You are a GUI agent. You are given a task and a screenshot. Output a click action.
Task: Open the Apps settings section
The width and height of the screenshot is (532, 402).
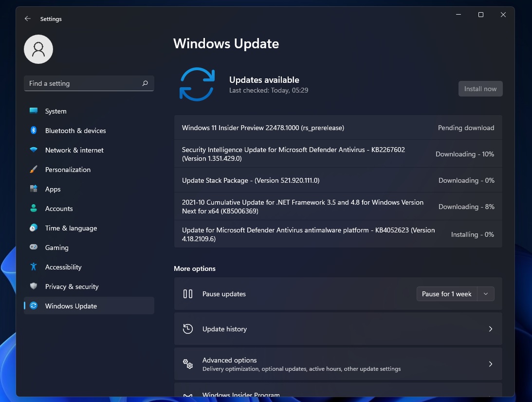coord(89,189)
